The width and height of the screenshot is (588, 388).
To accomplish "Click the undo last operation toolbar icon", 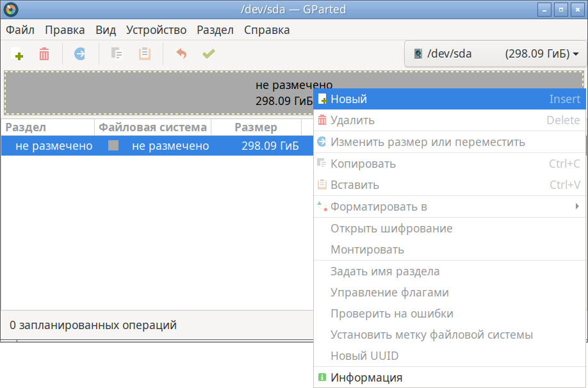I will pyautogui.click(x=181, y=54).
